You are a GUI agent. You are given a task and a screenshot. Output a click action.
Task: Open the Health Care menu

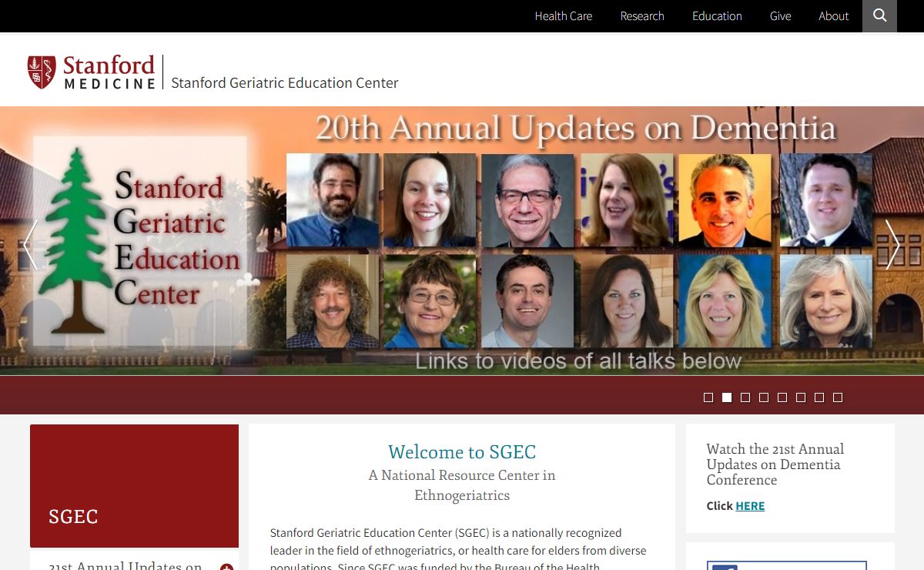[x=564, y=15]
